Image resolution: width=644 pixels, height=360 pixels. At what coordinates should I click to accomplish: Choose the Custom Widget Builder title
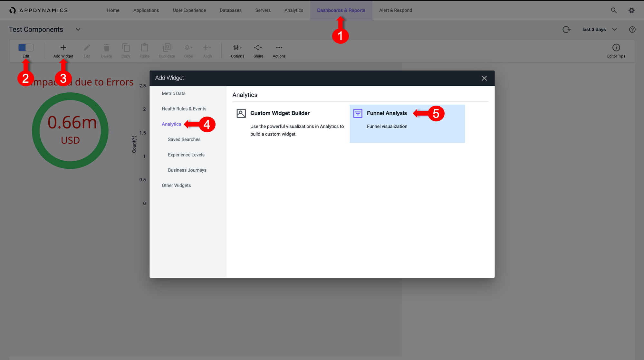click(280, 113)
